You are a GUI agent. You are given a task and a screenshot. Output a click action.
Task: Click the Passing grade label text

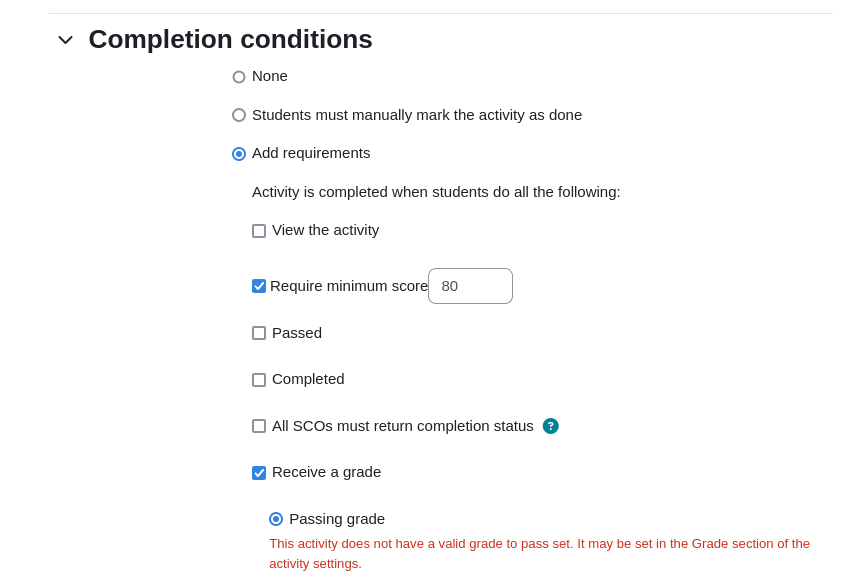click(337, 519)
